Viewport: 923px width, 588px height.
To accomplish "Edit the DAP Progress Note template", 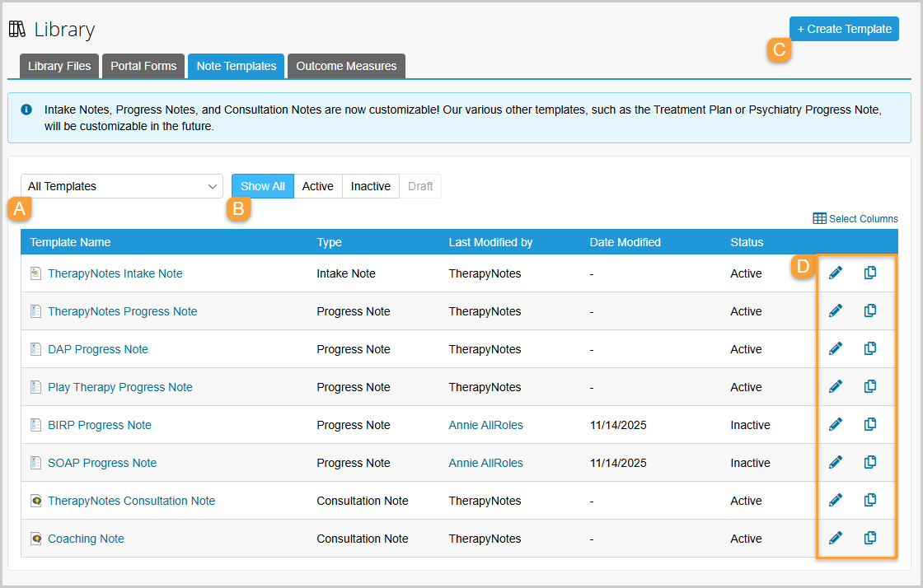I will coord(836,348).
